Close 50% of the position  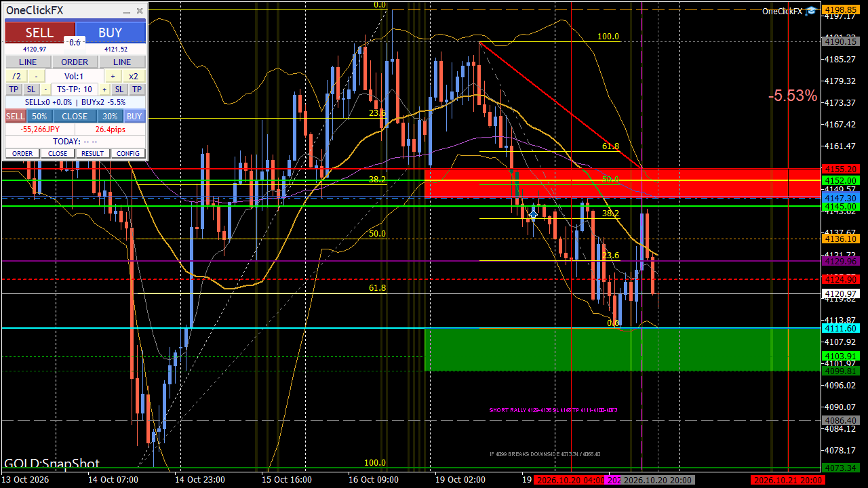tap(39, 116)
